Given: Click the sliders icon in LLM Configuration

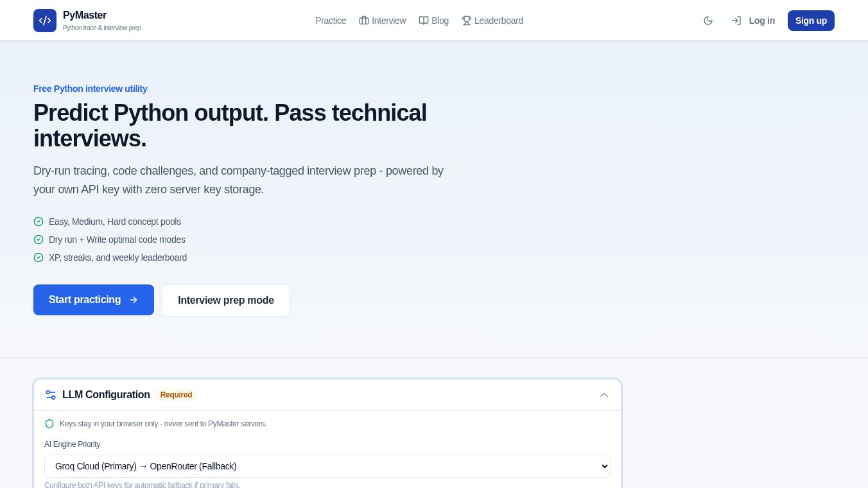Looking at the screenshot, I should [51, 395].
